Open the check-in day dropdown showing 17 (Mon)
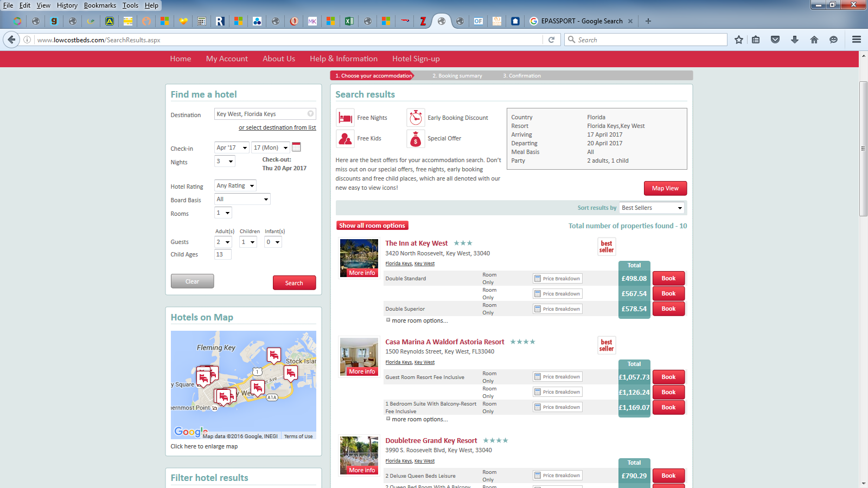 (x=271, y=147)
